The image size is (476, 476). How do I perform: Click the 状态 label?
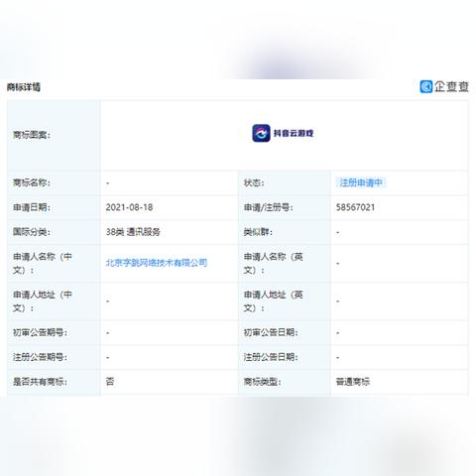pos(254,182)
